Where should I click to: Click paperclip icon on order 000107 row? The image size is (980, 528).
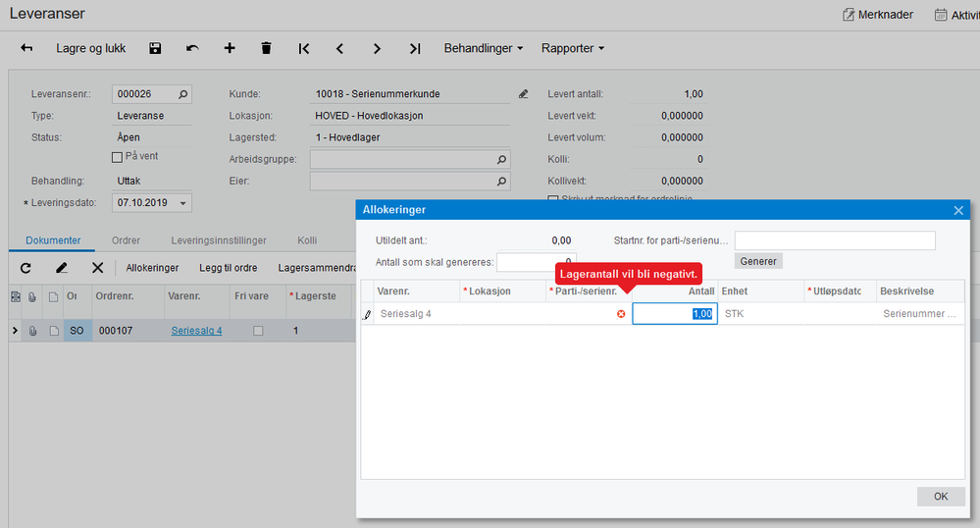(32, 331)
